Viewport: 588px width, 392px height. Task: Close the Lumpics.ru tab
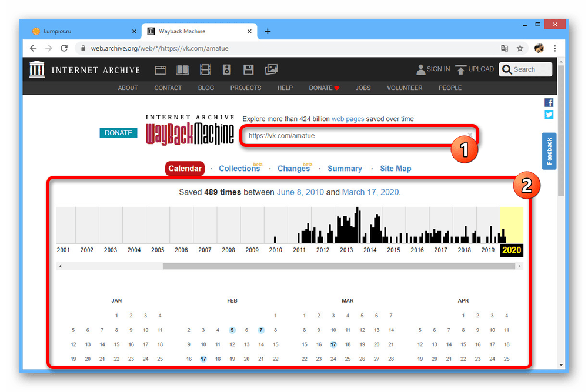tap(134, 32)
